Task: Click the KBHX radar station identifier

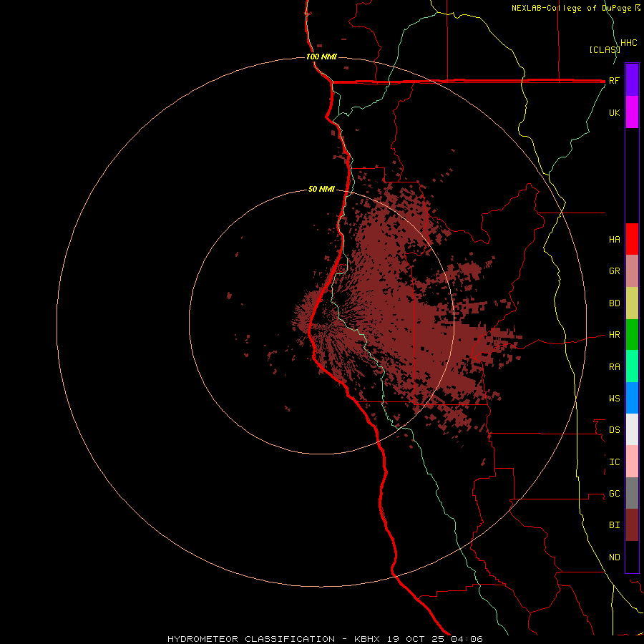Action: point(367,639)
